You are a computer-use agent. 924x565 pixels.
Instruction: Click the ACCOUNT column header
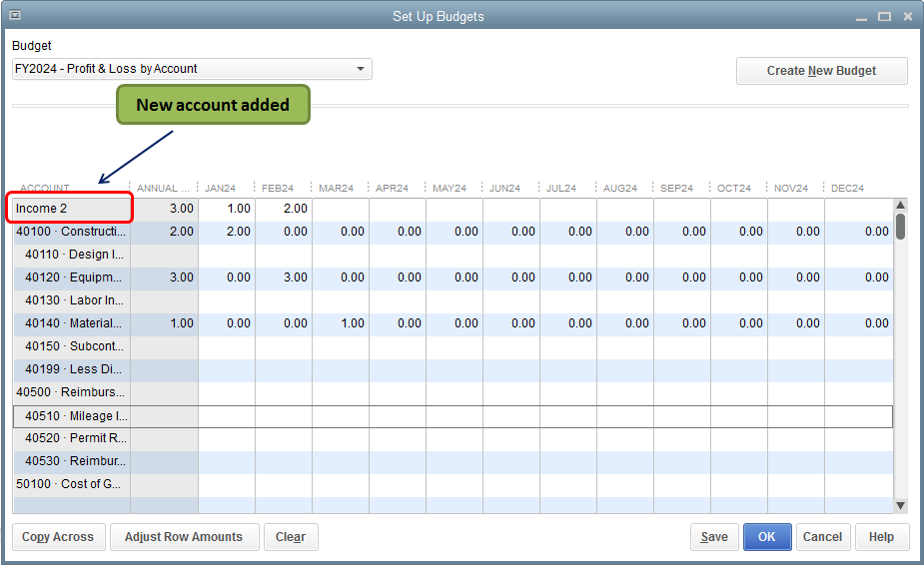pos(45,188)
